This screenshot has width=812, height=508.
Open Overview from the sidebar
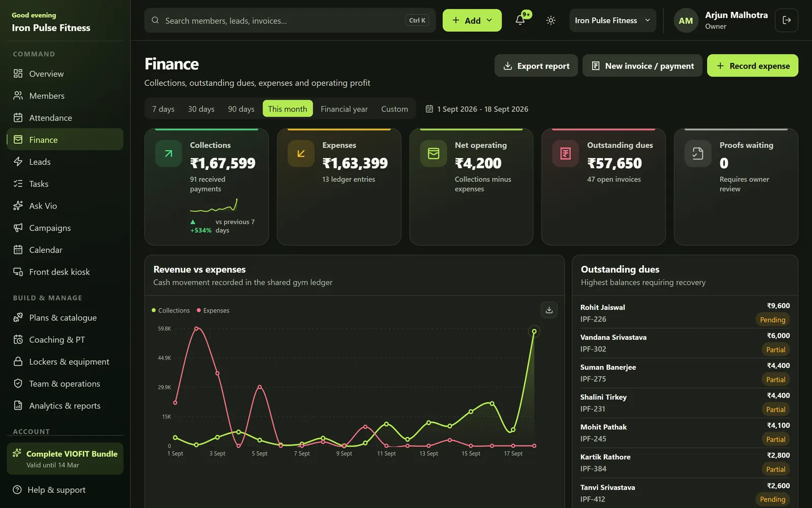coord(65,74)
